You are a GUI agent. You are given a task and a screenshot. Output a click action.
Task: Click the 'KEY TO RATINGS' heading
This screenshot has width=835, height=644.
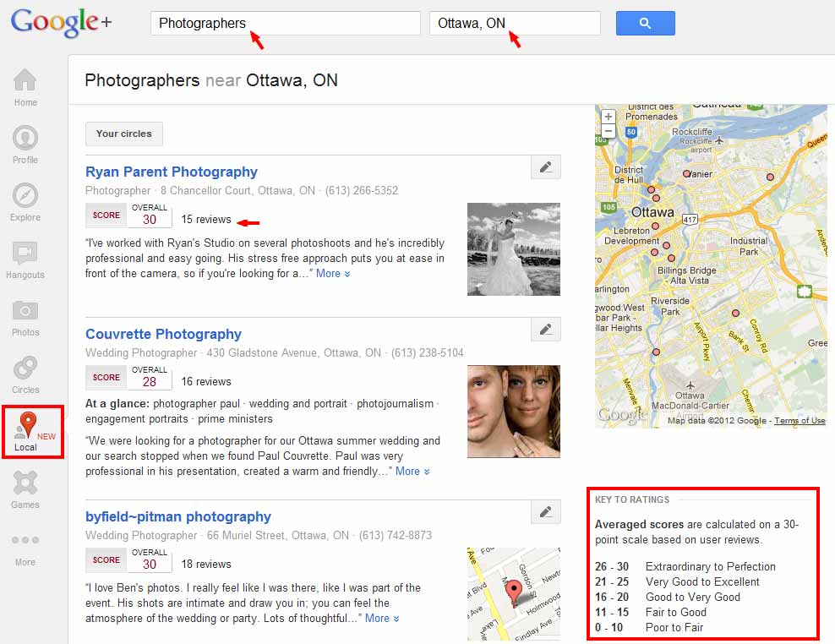click(x=632, y=499)
